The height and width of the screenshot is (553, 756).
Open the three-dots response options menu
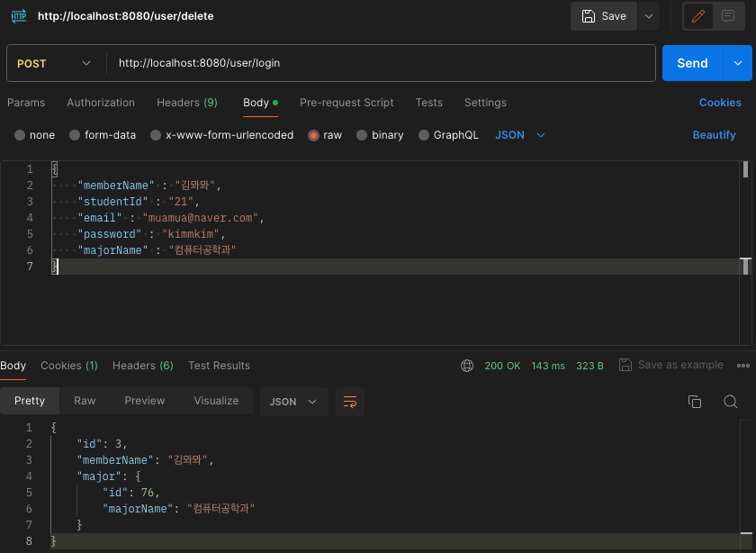tap(743, 366)
